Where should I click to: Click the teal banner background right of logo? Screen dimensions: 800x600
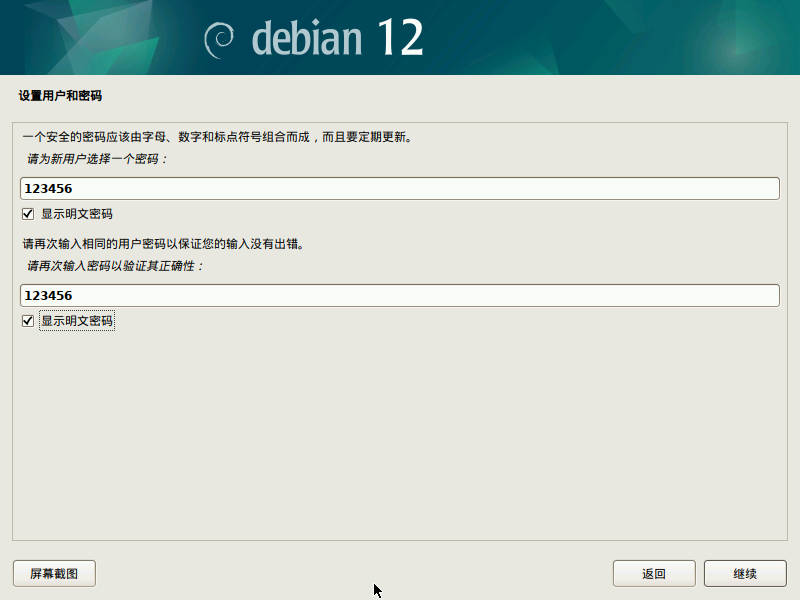pyautogui.click(x=612, y=37)
